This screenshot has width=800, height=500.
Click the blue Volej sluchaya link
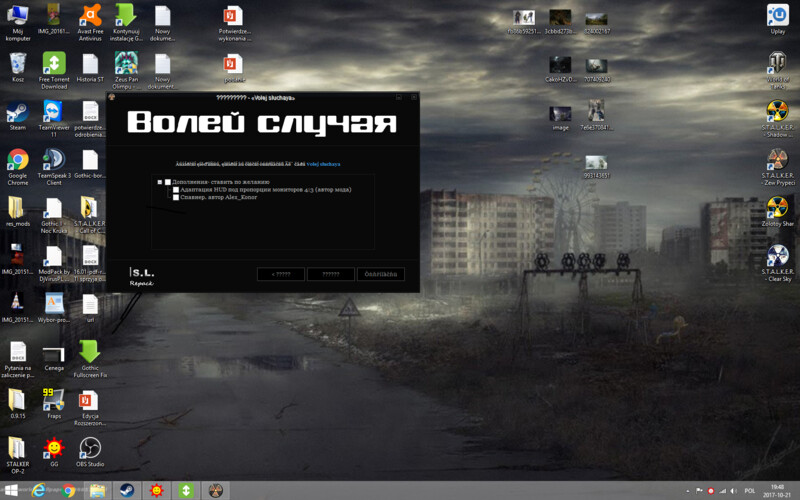click(323, 164)
